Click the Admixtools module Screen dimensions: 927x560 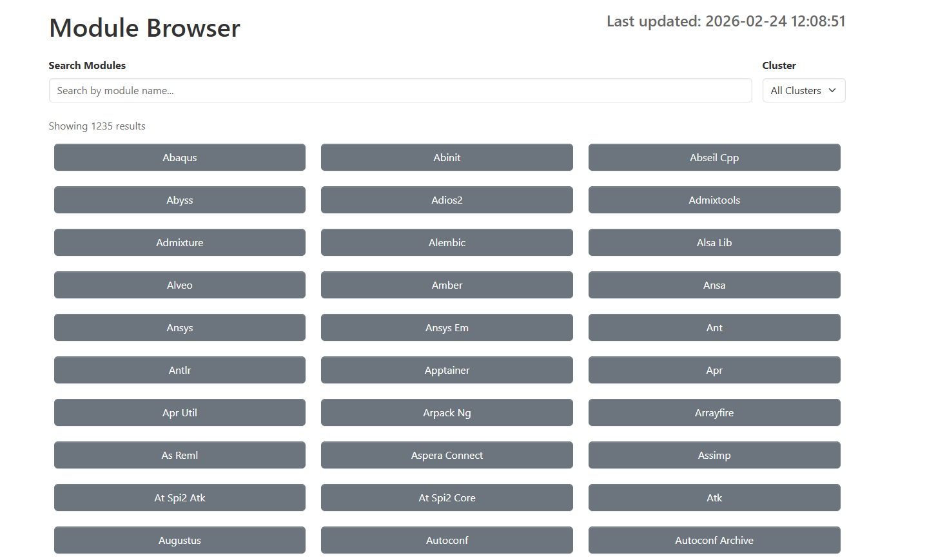click(x=714, y=200)
